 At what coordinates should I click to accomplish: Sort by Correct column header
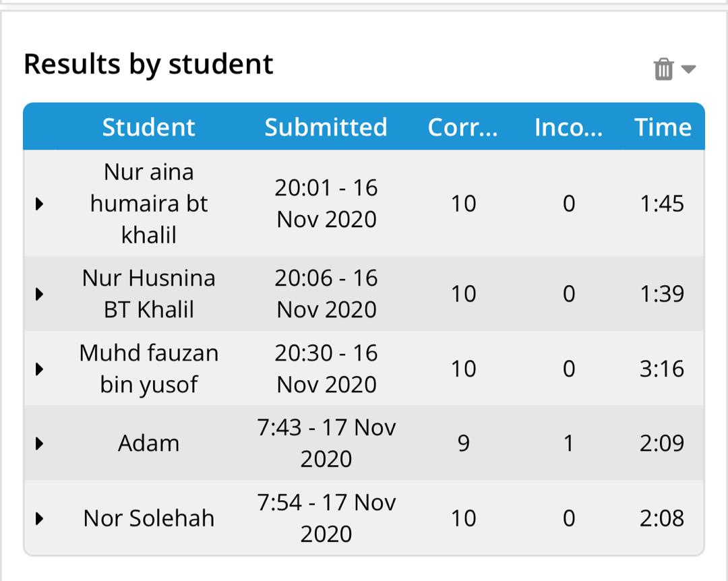click(463, 127)
